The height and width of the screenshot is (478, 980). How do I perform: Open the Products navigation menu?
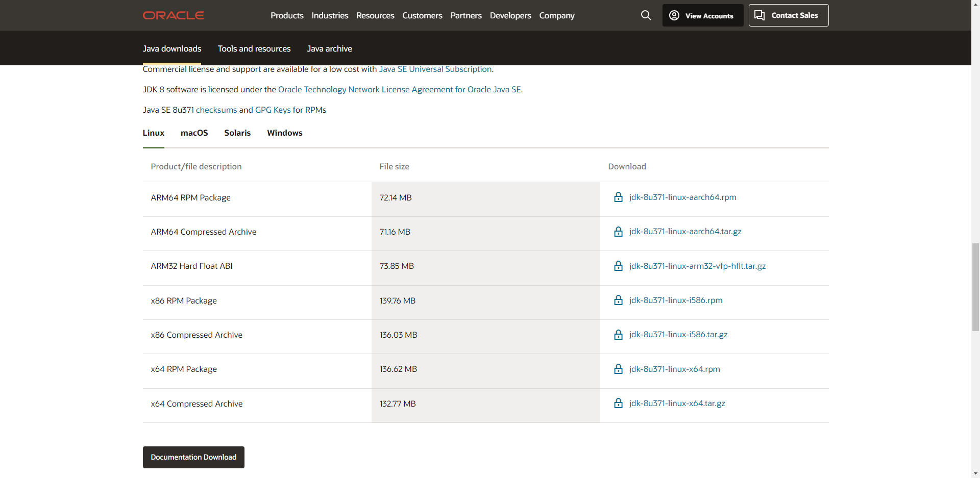[x=287, y=15]
